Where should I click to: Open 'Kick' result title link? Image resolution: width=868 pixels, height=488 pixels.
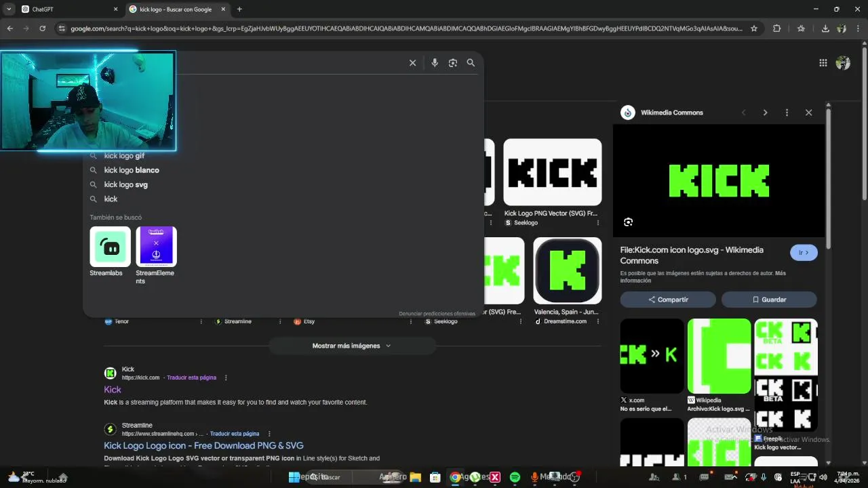(x=113, y=390)
